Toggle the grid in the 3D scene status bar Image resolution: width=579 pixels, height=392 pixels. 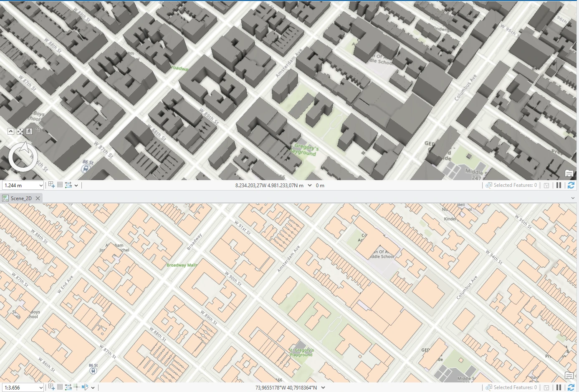(x=60, y=185)
